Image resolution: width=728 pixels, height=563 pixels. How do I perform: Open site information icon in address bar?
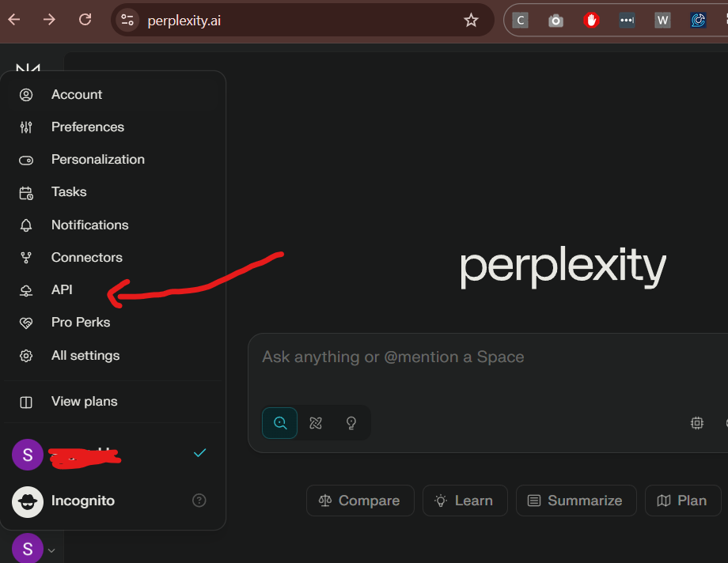pos(127,20)
